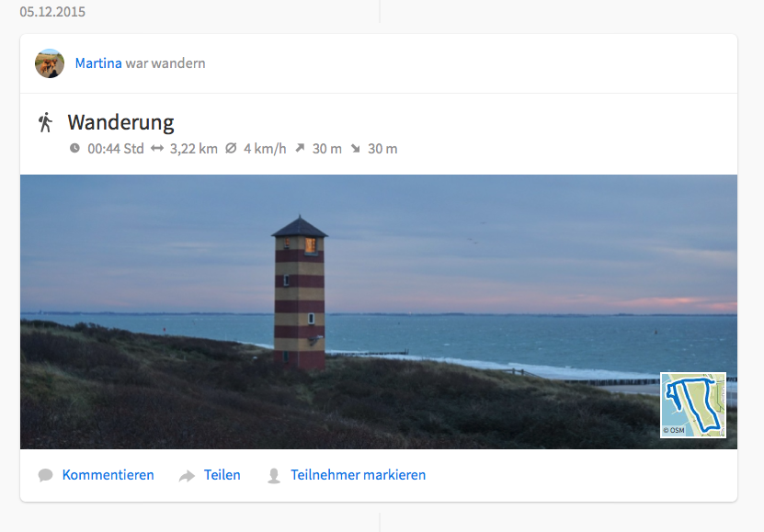Click the clock icon for duration

click(74, 149)
